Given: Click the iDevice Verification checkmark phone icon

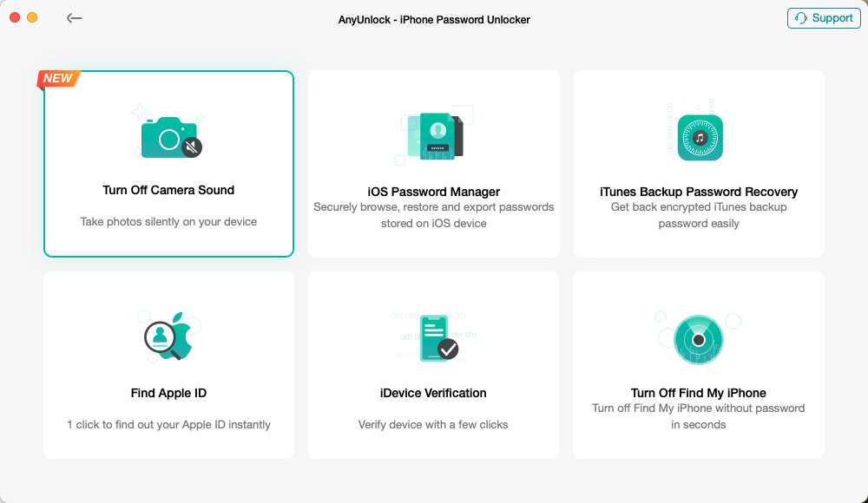Looking at the screenshot, I should 438,338.
